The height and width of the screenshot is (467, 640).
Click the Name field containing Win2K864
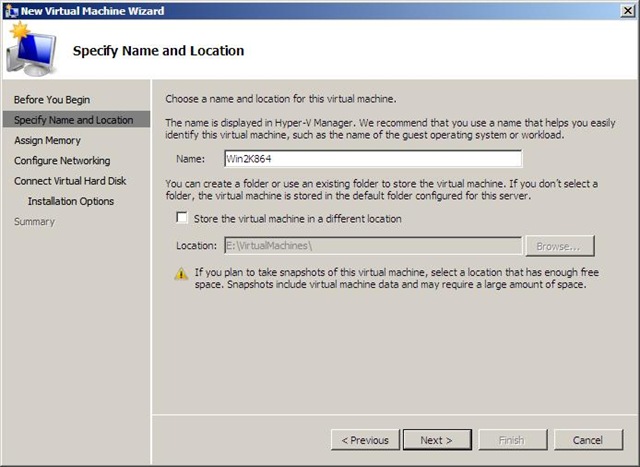[373, 158]
